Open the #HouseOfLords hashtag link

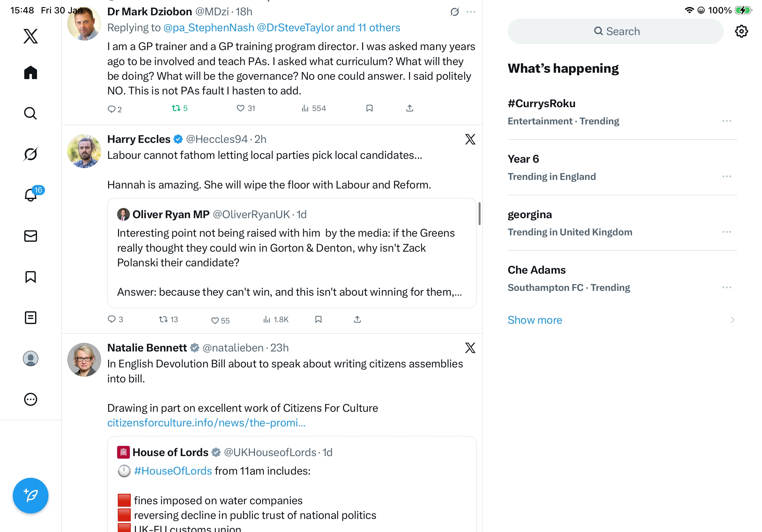coord(173,471)
